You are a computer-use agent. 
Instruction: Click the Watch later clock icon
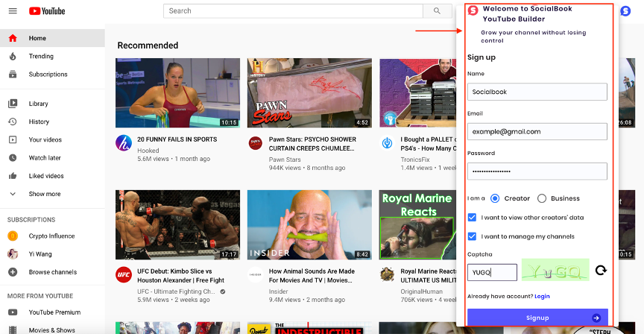(x=13, y=158)
